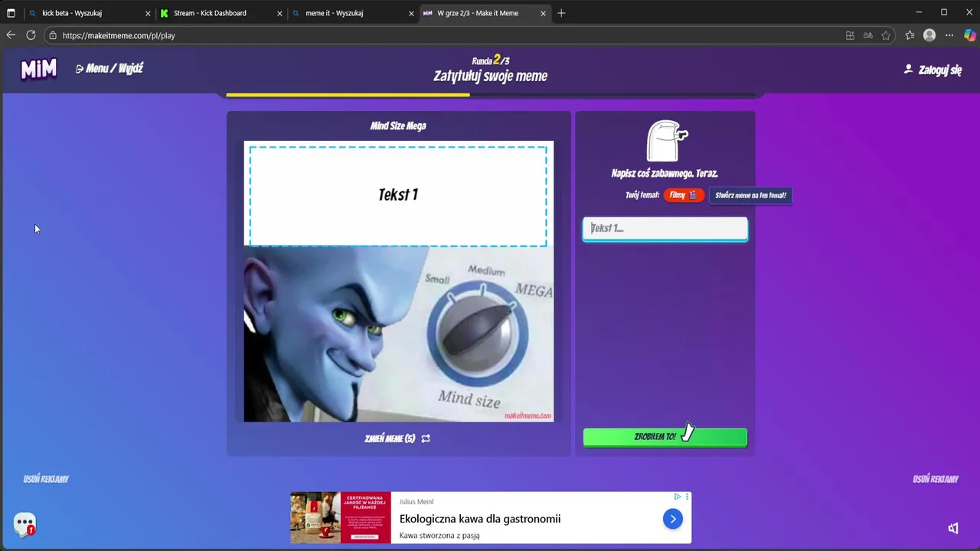The height and width of the screenshot is (551, 980).
Task: Click the MiM logo
Action: point(38,69)
